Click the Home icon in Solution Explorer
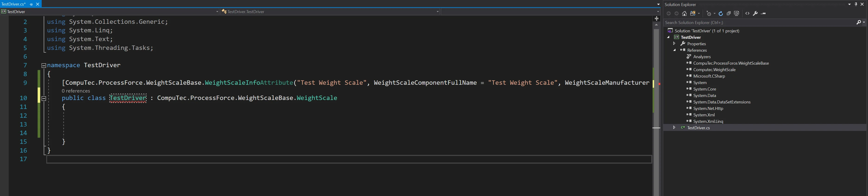868x196 pixels. point(684,13)
